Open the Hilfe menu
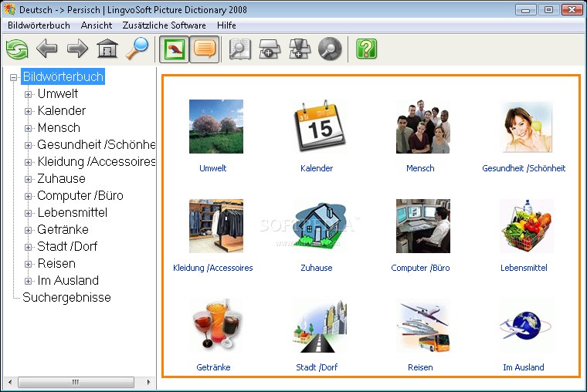The width and height of the screenshot is (587, 392). [226, 25]
